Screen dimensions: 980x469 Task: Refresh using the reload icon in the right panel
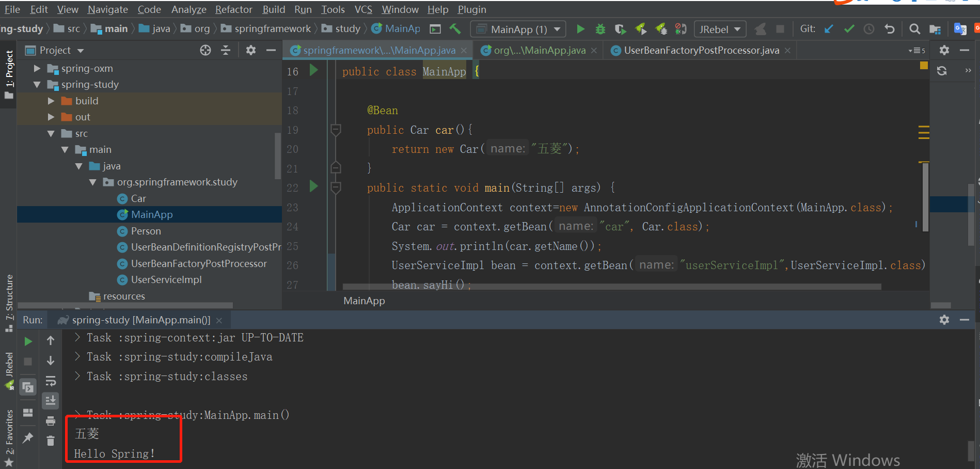tap(942, 71)
